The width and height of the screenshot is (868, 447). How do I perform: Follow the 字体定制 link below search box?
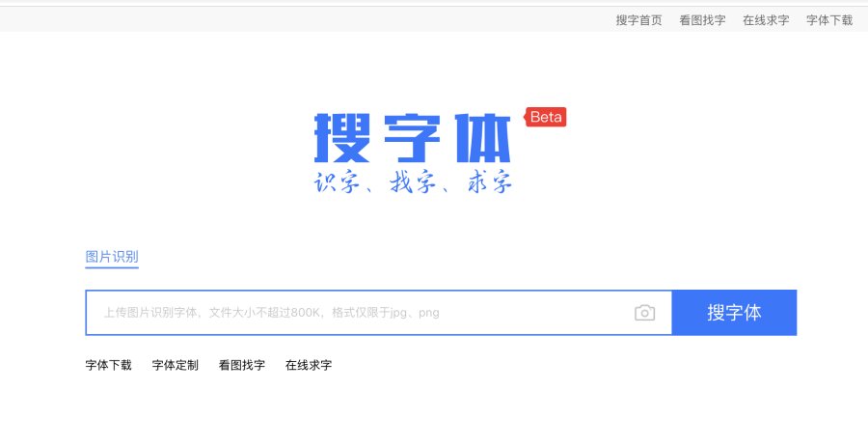tap(175, 365)
